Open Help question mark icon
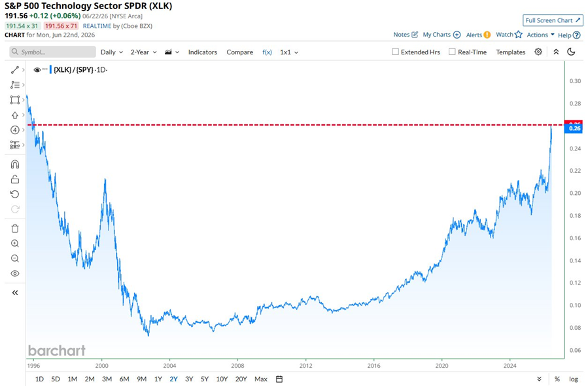 click(x=577, y=35)
